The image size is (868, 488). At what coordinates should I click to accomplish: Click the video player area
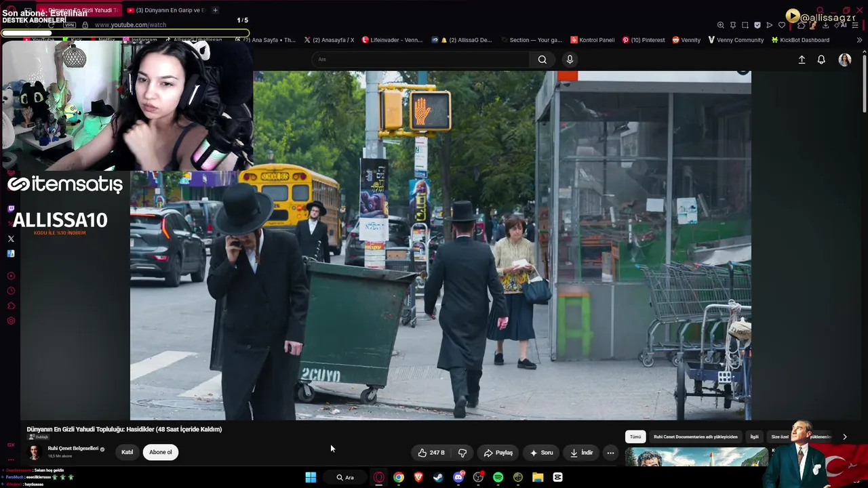click(x=441, y=245)
